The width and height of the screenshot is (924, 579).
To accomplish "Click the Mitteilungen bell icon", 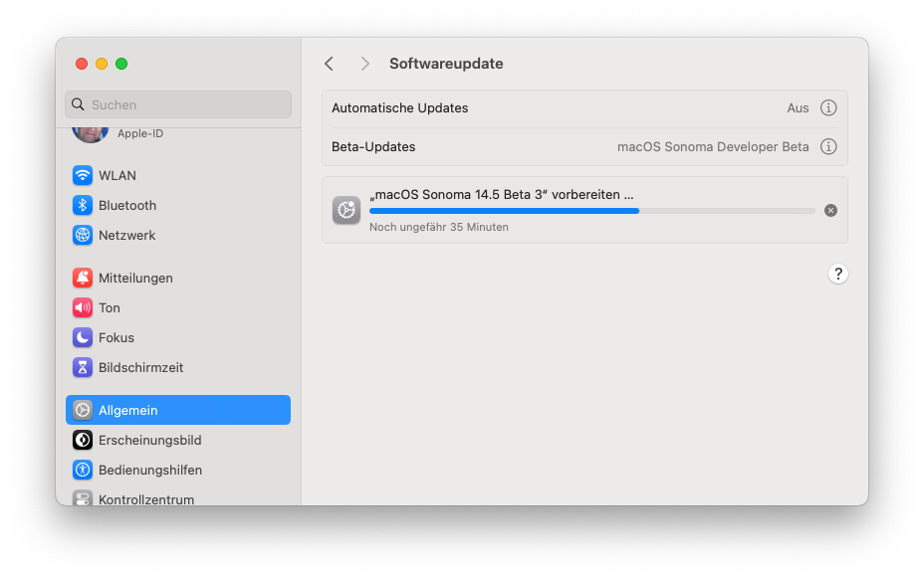I will click(x=83, y=279).
